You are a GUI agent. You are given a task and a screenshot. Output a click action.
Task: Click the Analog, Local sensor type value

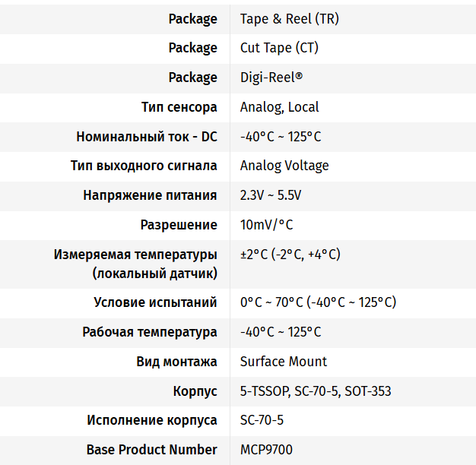279,107
